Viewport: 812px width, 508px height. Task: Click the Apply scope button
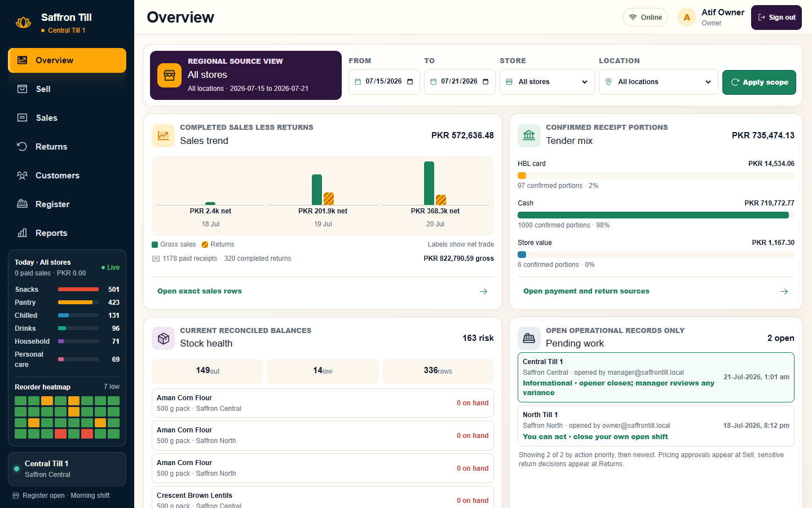click(759, 82)
